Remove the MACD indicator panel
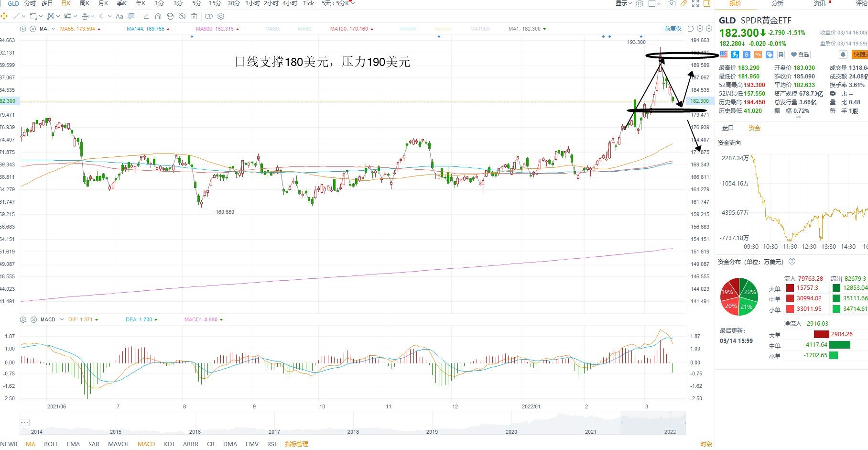This screenshot has width=868, height=450. pos(33,319)
